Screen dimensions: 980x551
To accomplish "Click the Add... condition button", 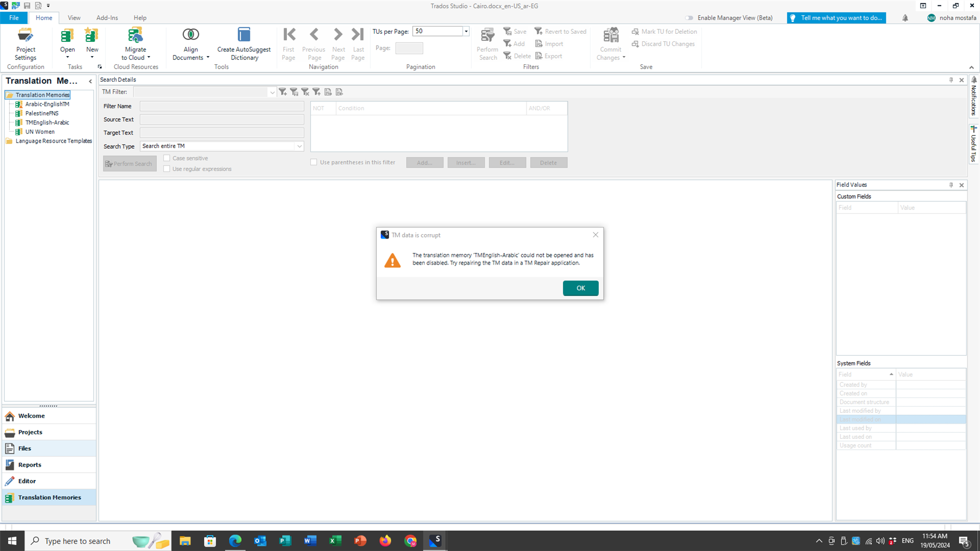I will point(425,162).
